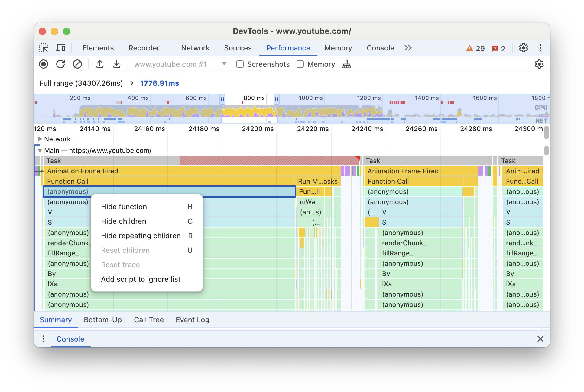Click the record performance icon

pyautogui.click(x=43, y=64)
